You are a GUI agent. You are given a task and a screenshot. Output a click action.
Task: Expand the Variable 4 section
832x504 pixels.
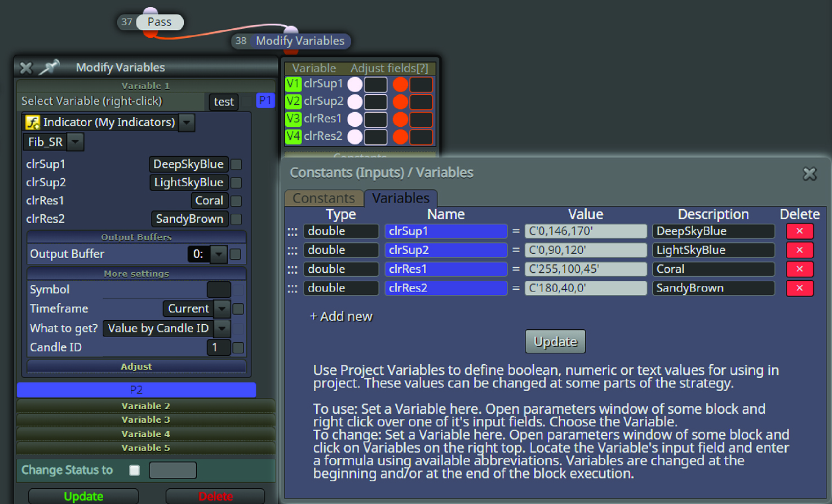pos(146,434)
